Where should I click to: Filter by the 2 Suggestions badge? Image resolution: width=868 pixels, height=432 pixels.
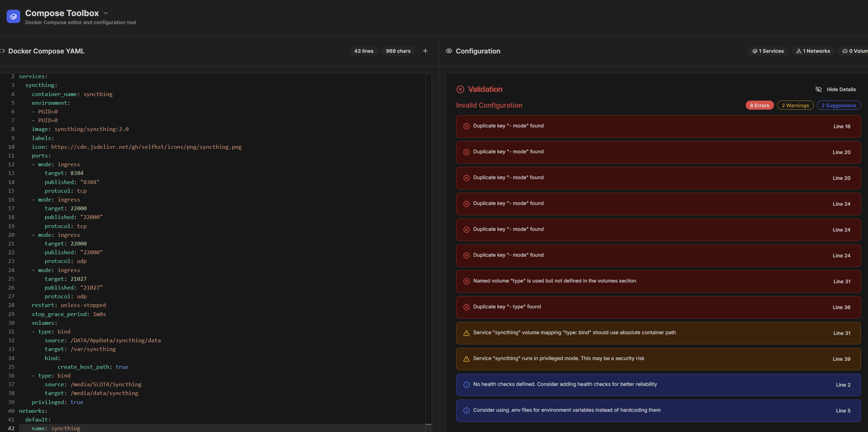point(838,105)
